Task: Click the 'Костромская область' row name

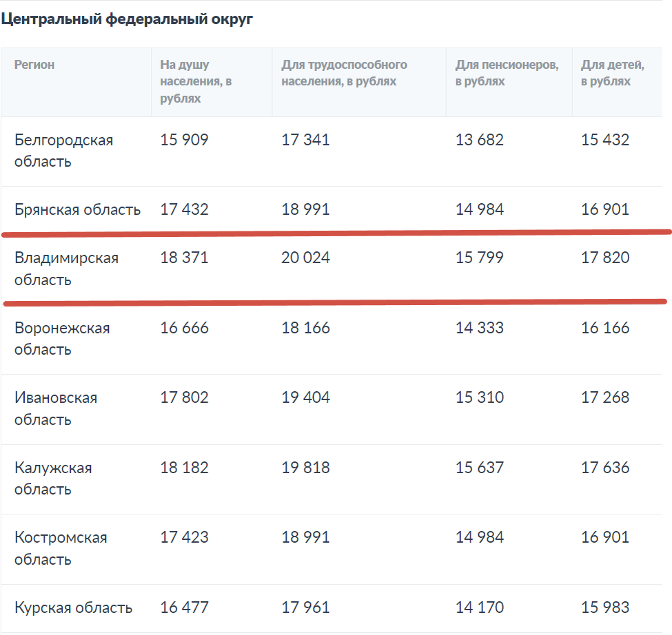Action: pyautogui.click(x=61, y=548)
